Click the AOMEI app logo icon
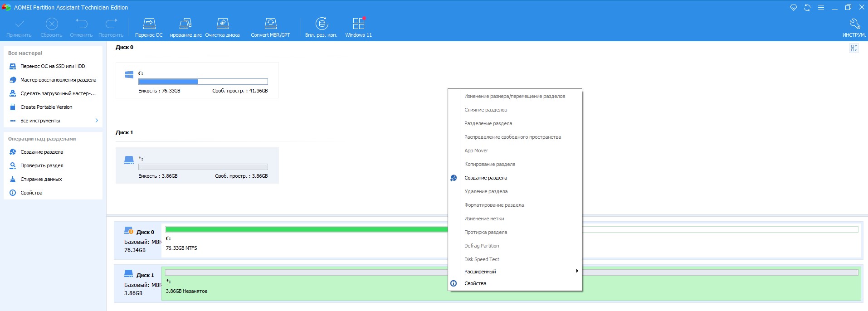 click(6, 7)
